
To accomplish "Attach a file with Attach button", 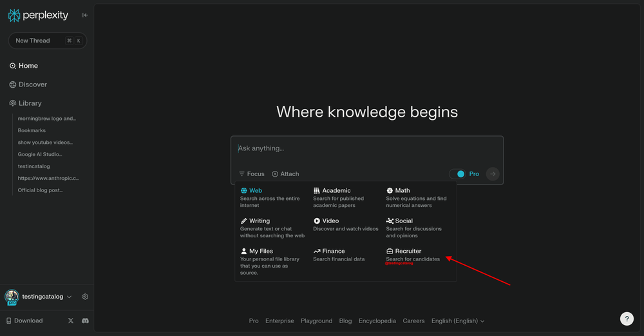I will coord(285,174).
